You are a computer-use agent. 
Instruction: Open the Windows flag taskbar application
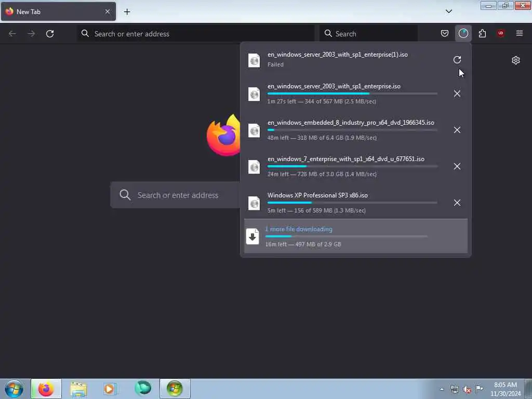coord(175,389)
